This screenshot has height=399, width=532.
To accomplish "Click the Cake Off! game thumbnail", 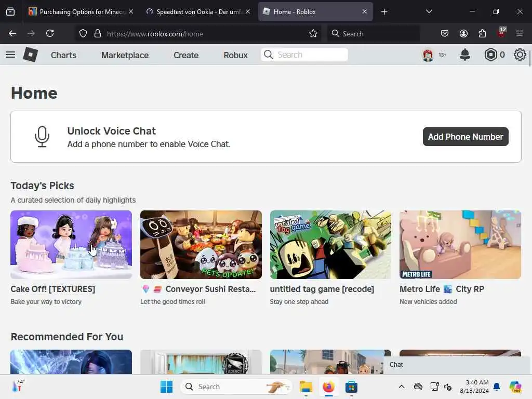I will (x=71, y=245).
